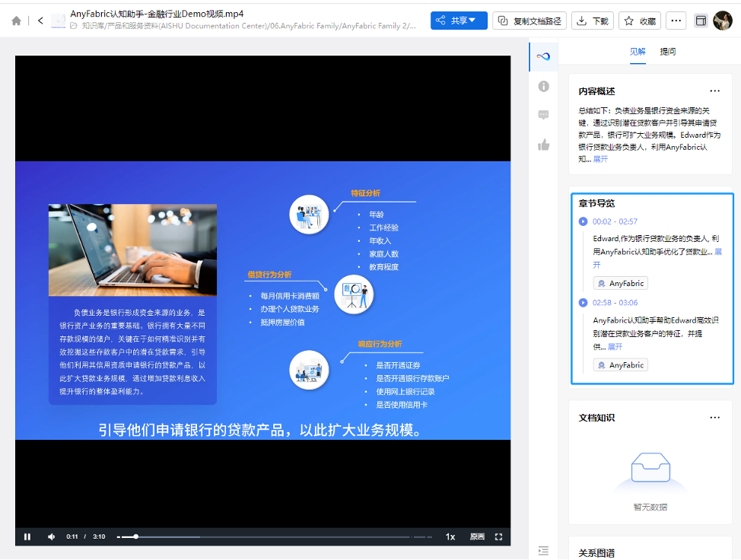Open the 共享 share dropdown
The image size is (741, 560).
point(458,21)
